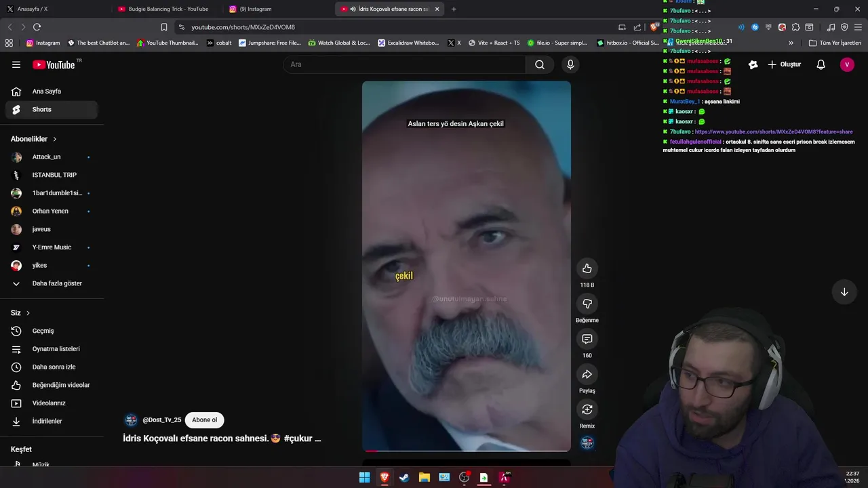The width and height of the screenshot is (868, 488).
Task: Click the search magnifier button
Action: (x=539, y=64)
